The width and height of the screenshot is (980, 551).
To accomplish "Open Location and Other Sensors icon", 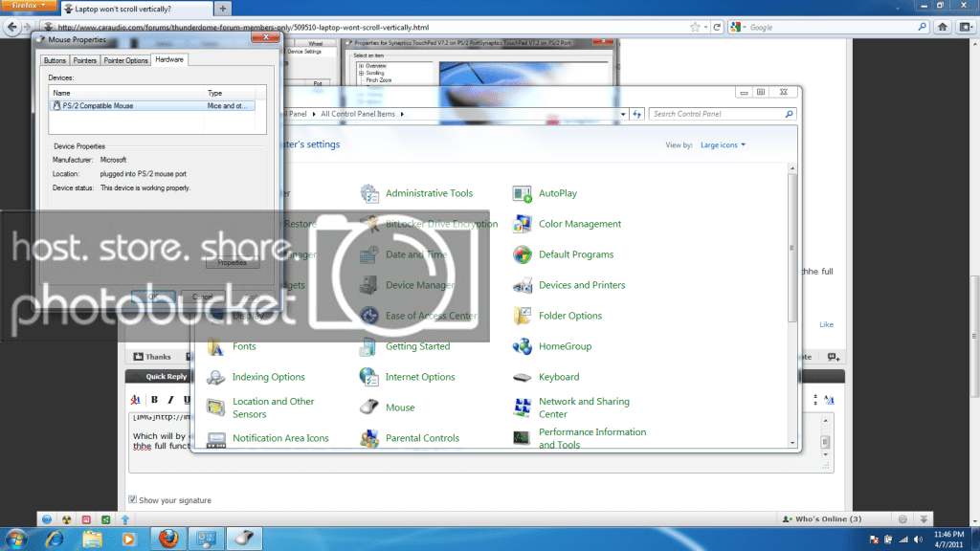I will [216, 408].
